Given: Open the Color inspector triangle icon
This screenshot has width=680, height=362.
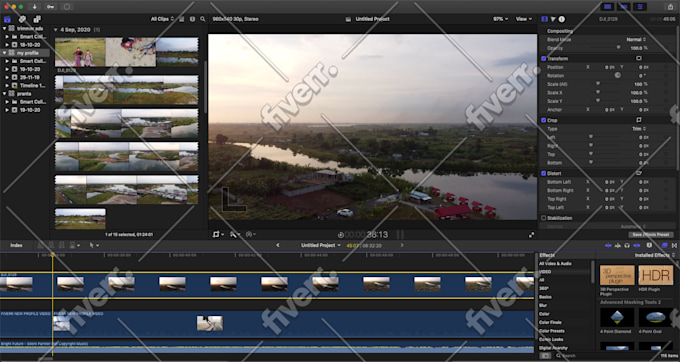Looking at the screenshot, I should (x=553, y=19).
